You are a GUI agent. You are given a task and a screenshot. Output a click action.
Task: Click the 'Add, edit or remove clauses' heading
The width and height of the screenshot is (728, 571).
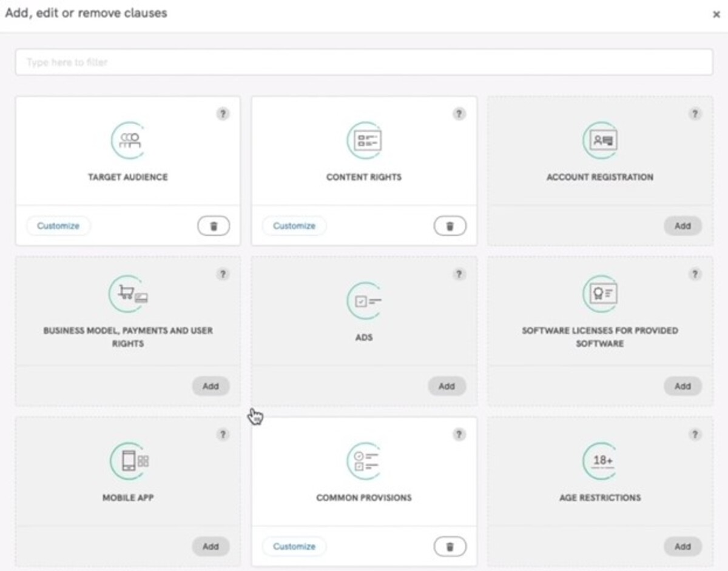coord(86,13)
